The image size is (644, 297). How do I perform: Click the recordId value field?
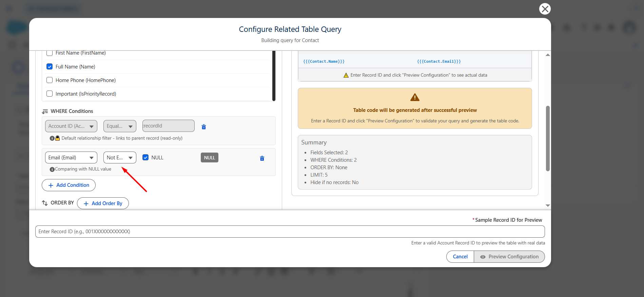tap(169, 126)
